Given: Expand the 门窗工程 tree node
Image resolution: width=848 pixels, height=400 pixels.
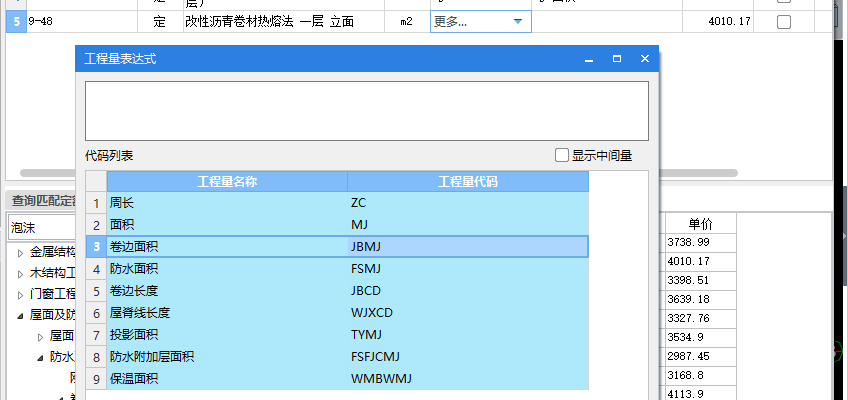Looking at the screenshot, I should click(x=21, y=295).
